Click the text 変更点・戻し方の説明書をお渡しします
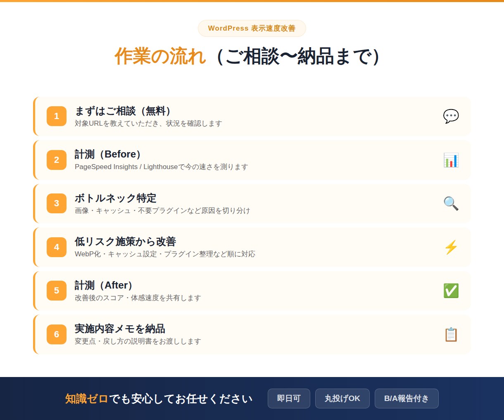Screen dimensions: 504x420 click(138, 341)
